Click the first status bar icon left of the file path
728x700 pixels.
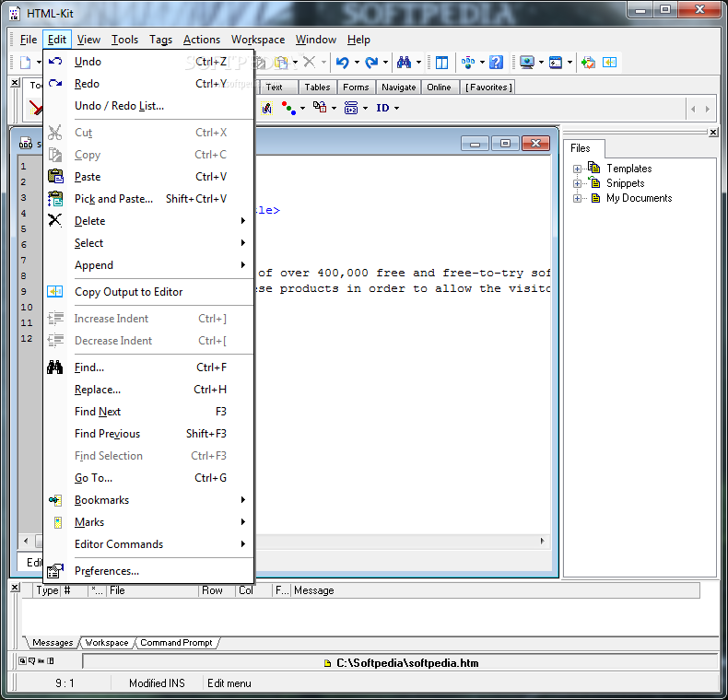22,660
